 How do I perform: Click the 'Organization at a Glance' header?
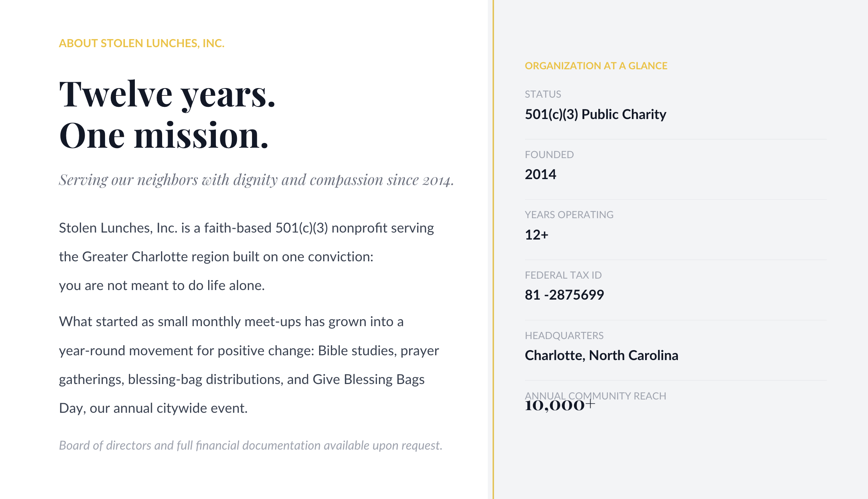pyautogui.click(x=596, y=66)
